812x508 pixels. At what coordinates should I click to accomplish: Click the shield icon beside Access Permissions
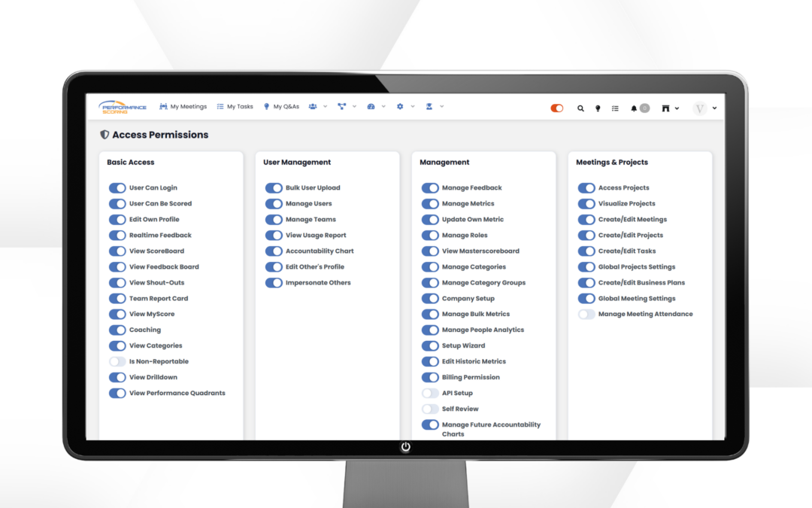click(x=103, y=134)
